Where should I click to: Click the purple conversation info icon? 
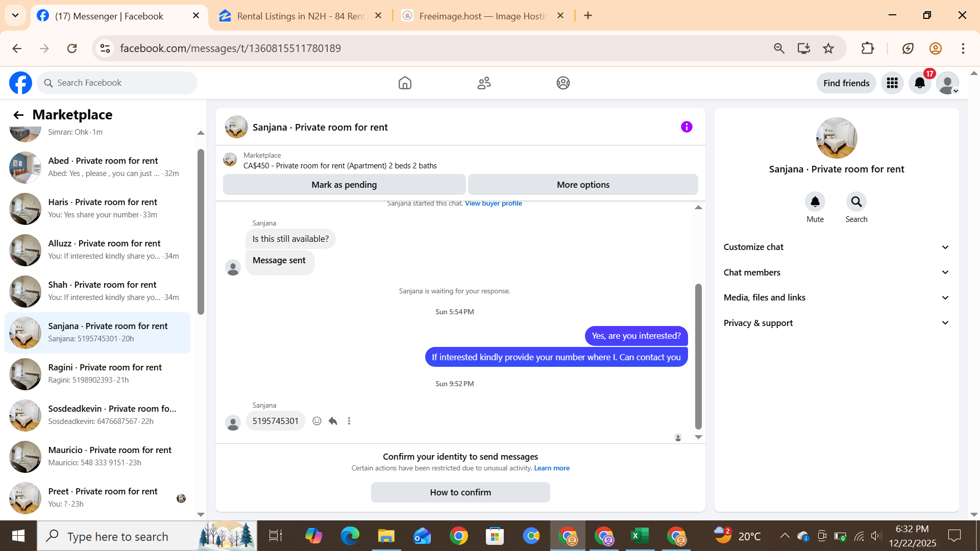click(x=687, y=127)
